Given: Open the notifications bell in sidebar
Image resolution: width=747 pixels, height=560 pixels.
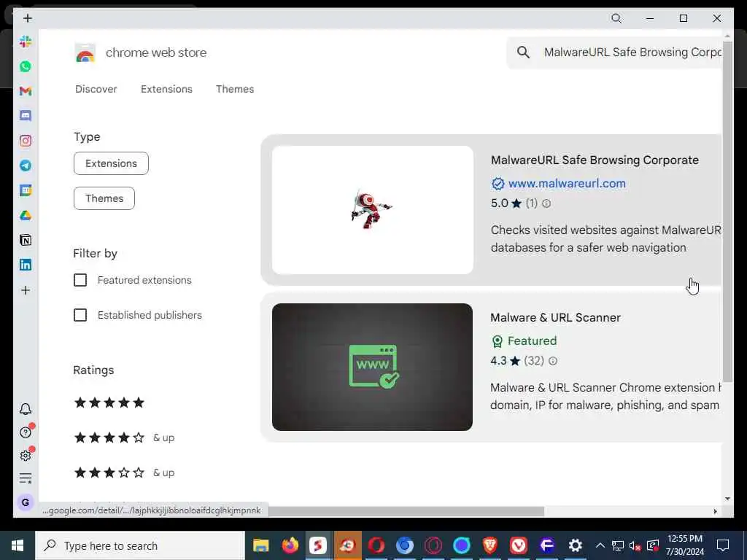Looking at the screenshot, I should tap(26, 409).
